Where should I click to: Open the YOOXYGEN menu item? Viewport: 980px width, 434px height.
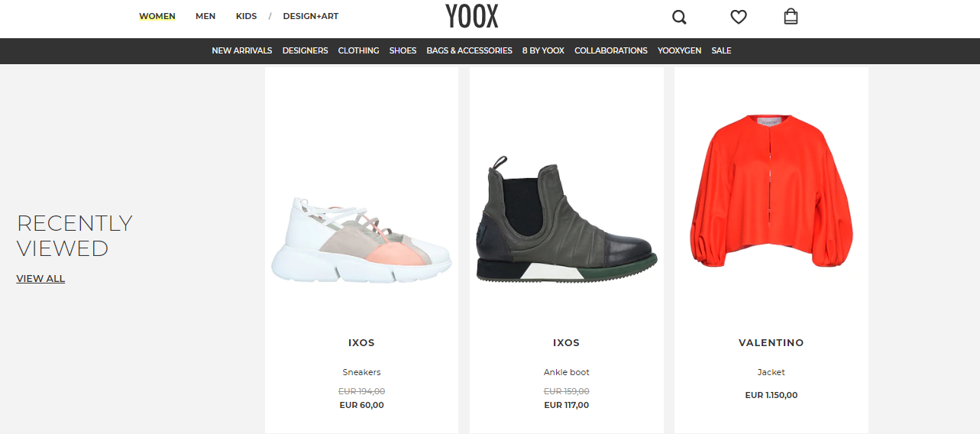coord(679,50)
